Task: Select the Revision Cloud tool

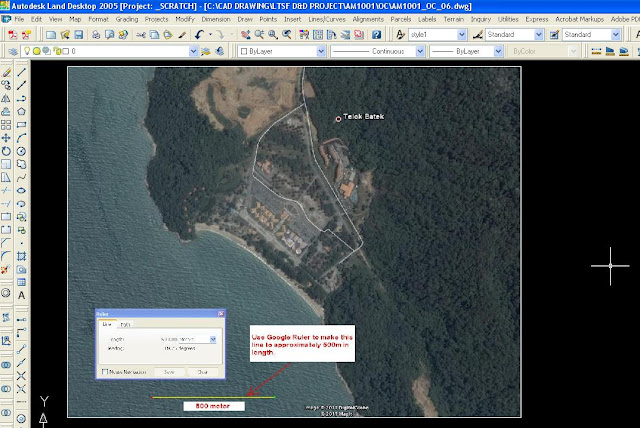Action: coord(21,164)
